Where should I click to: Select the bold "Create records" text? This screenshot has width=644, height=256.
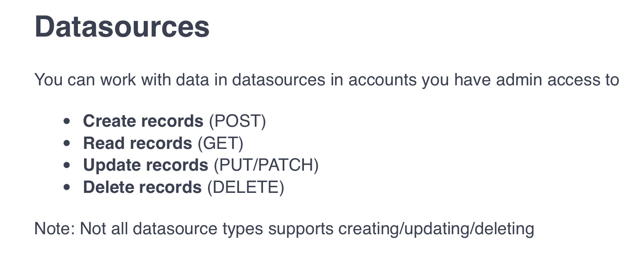143,121
